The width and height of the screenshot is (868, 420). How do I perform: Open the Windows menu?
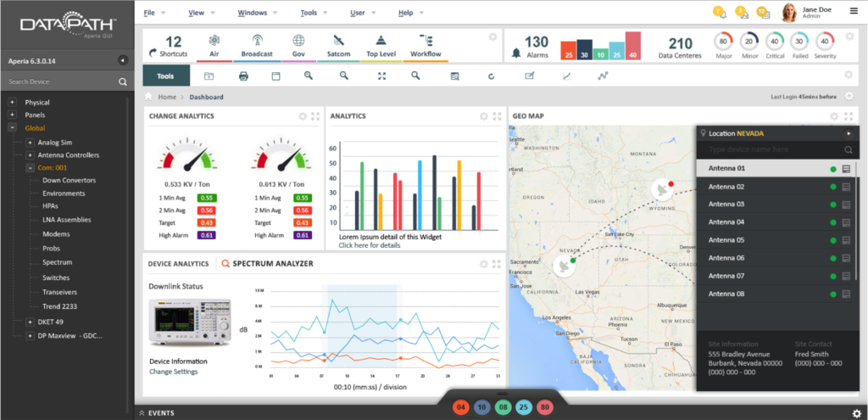pos(253,13)
